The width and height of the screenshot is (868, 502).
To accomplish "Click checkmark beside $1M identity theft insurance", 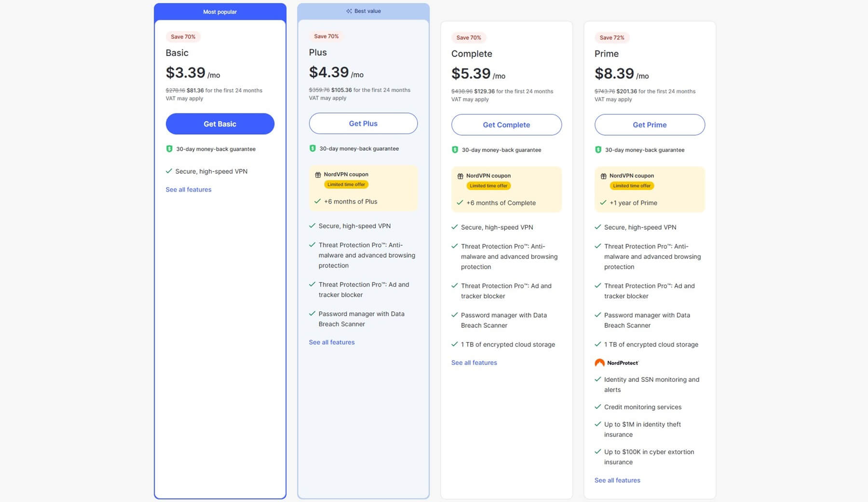I will coord(597,424).
